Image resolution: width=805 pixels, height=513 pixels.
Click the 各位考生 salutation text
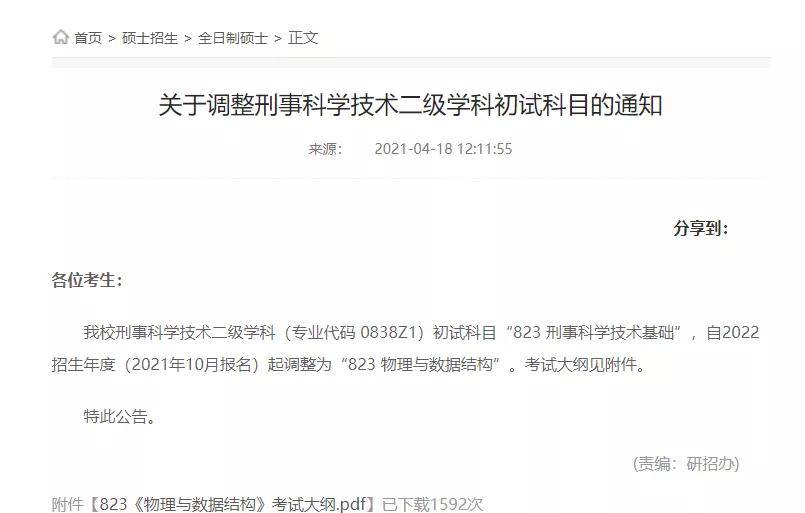point(87,280)
